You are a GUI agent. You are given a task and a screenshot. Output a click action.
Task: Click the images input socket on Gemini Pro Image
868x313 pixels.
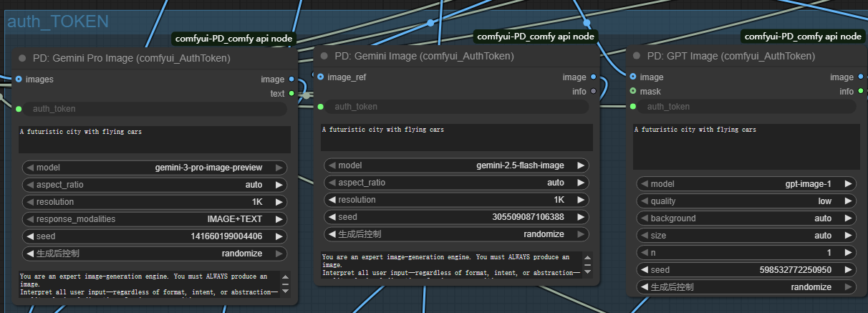(19, 80)
